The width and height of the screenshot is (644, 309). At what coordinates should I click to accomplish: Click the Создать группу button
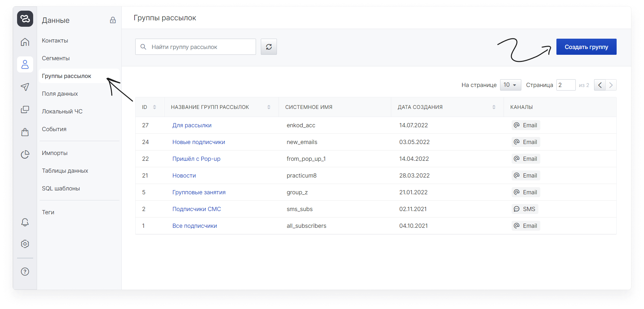click(586, 47)
